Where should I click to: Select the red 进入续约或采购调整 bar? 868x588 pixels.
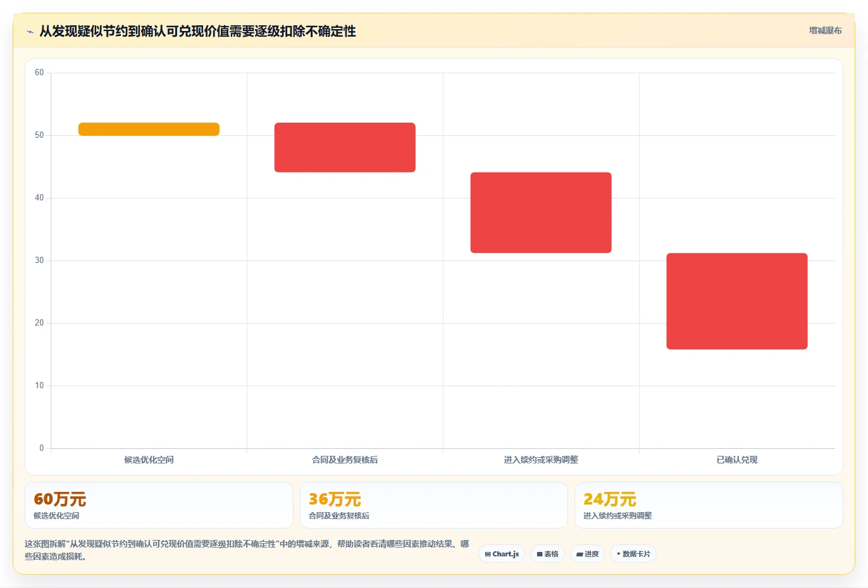pos(541,212)
